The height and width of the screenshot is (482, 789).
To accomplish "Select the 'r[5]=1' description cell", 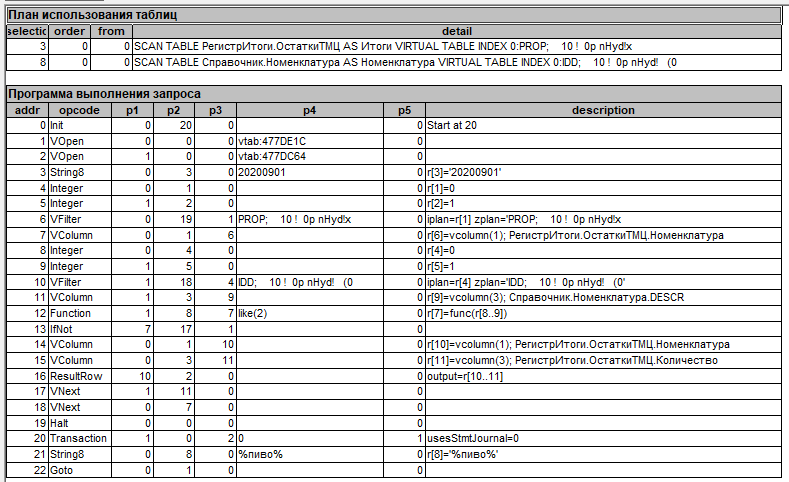I will pos(603,266).
